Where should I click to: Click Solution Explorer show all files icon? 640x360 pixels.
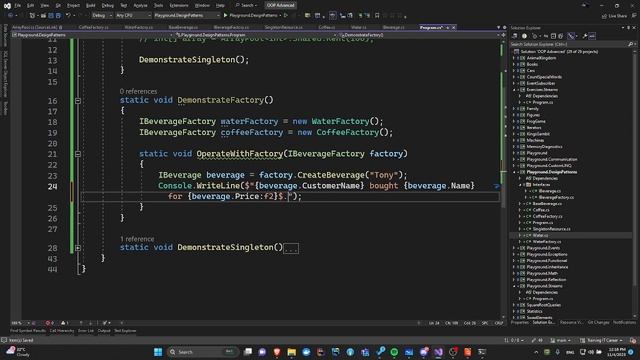[x=561, y=36]
